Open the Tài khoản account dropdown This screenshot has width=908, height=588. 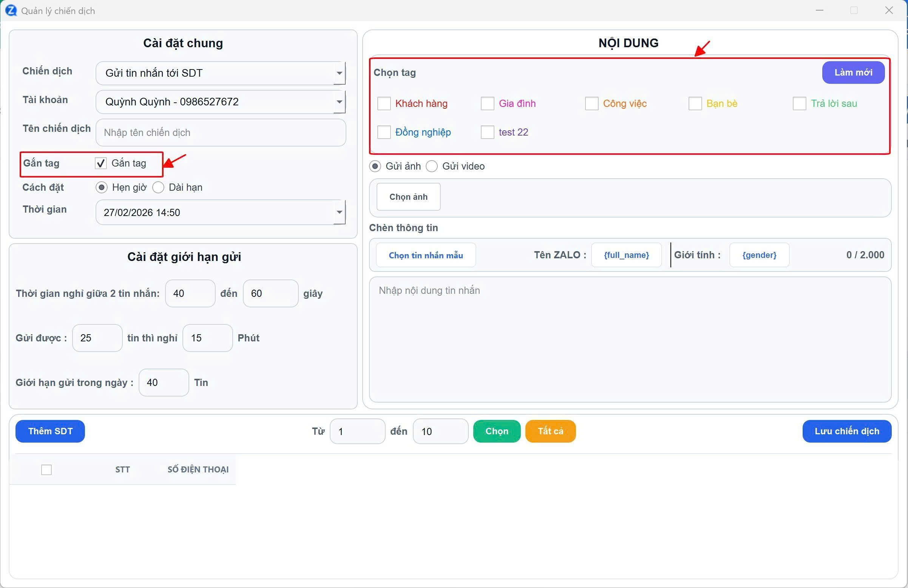(x=339, y=102)
